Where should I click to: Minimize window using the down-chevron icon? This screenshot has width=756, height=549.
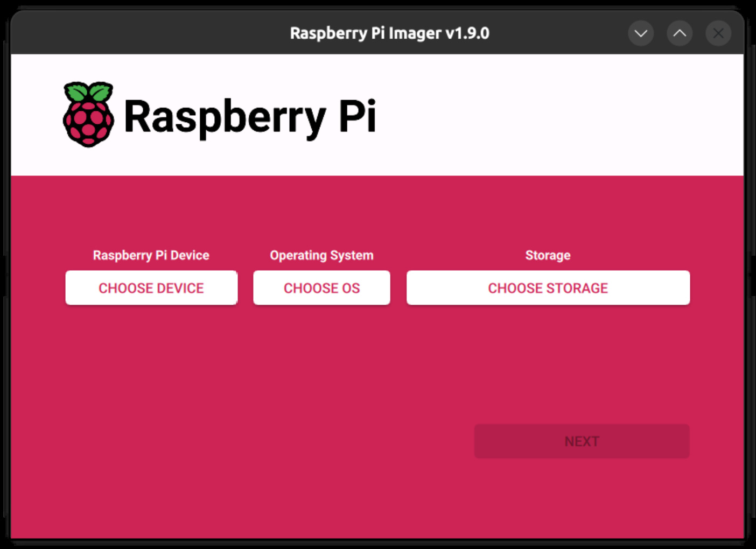pyautogui.click(x=641, y=33)
